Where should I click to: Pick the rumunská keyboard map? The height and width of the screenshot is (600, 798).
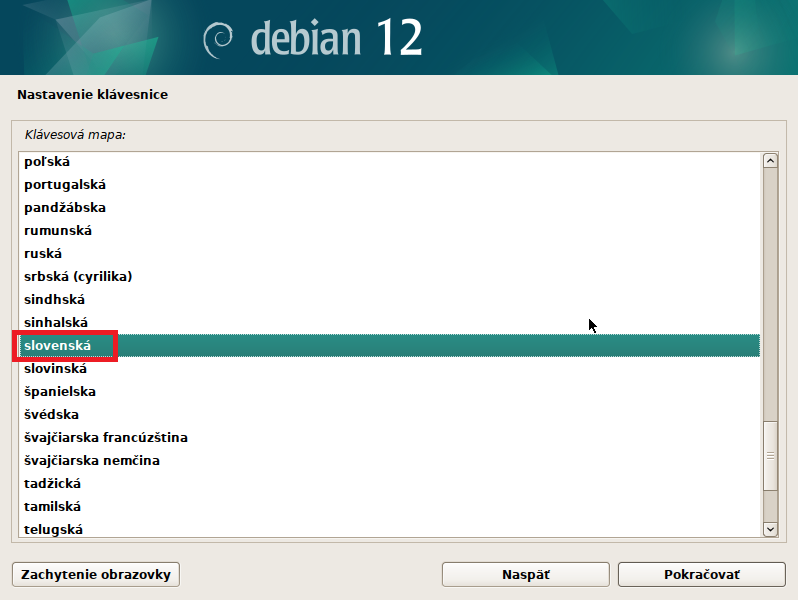58,231
